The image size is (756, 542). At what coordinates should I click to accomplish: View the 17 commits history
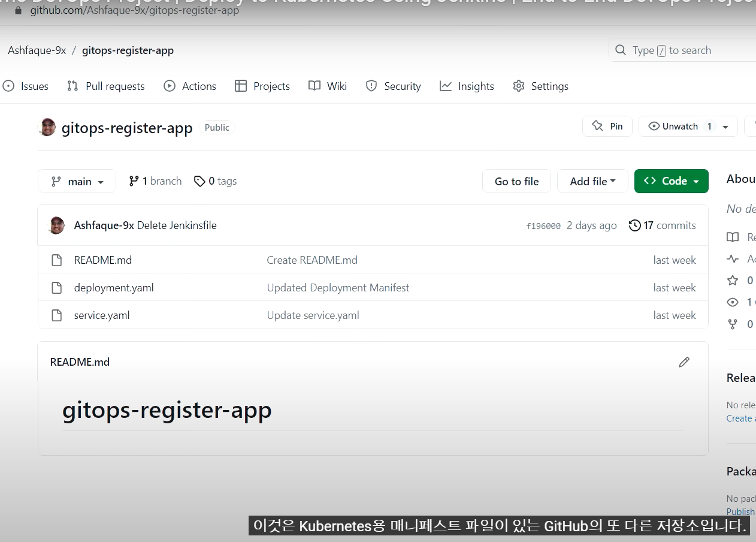(x=663, y=225)
